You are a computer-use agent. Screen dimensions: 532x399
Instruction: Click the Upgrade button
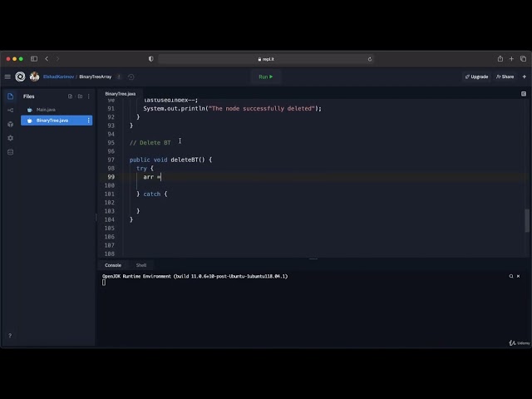pos(476,76)
